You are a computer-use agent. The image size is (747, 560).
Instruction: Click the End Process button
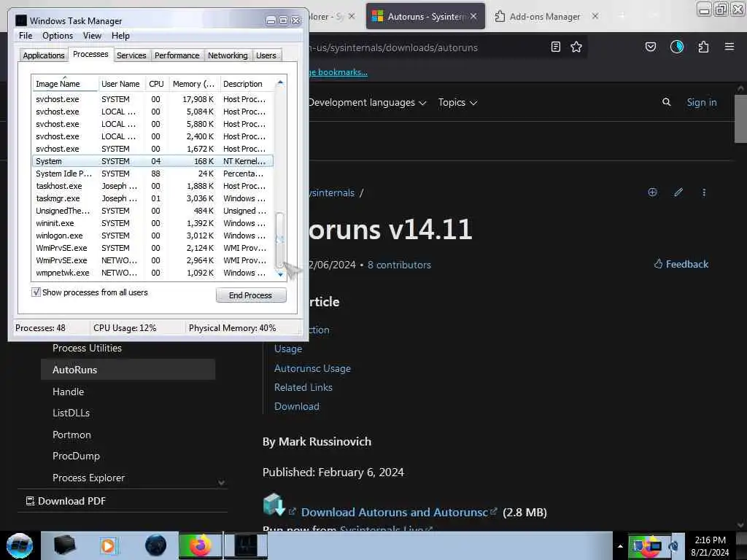(251, 295)
